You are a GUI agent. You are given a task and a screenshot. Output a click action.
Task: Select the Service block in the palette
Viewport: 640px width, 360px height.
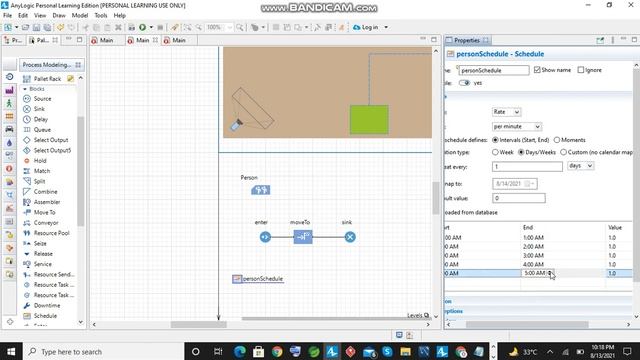38,264
